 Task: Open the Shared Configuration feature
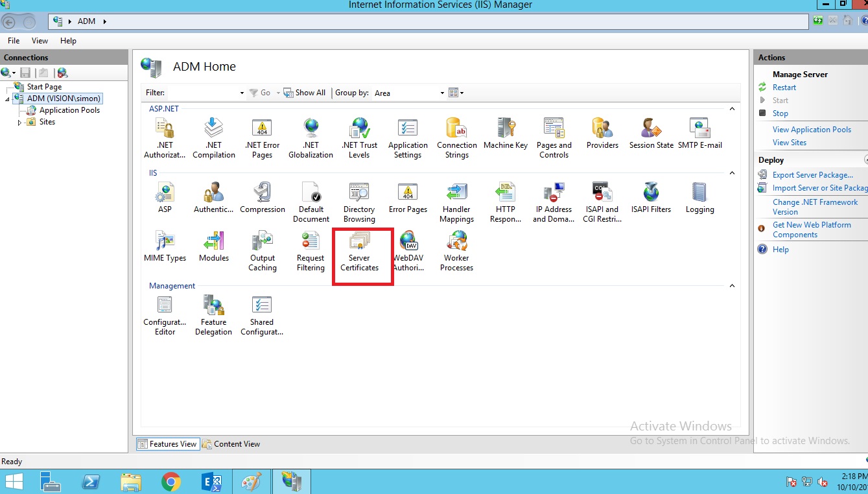262,315
